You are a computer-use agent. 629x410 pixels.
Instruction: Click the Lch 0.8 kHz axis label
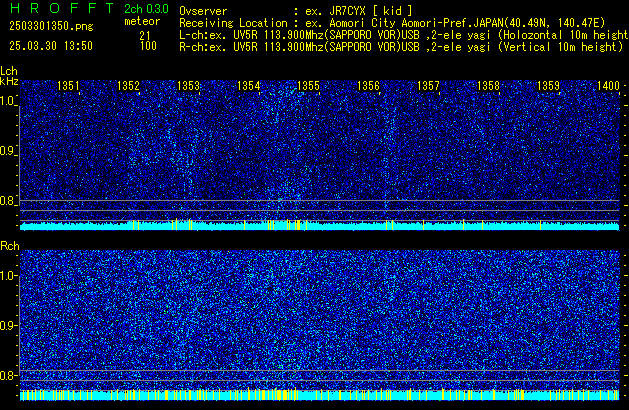point(8,201)
